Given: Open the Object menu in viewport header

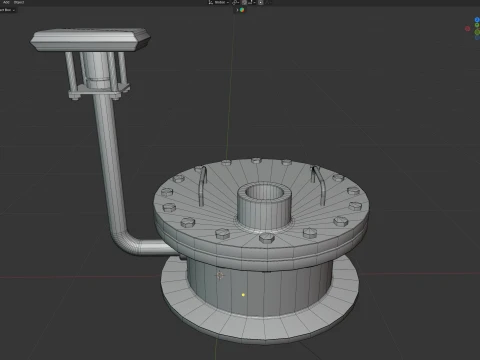Looking at the screenshot, I should pos(19,2).
